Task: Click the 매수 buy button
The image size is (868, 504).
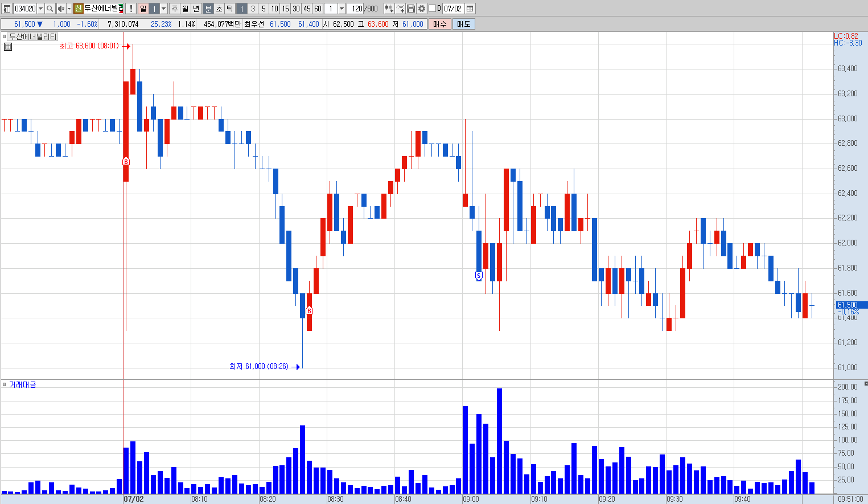Action: (440, 24)
